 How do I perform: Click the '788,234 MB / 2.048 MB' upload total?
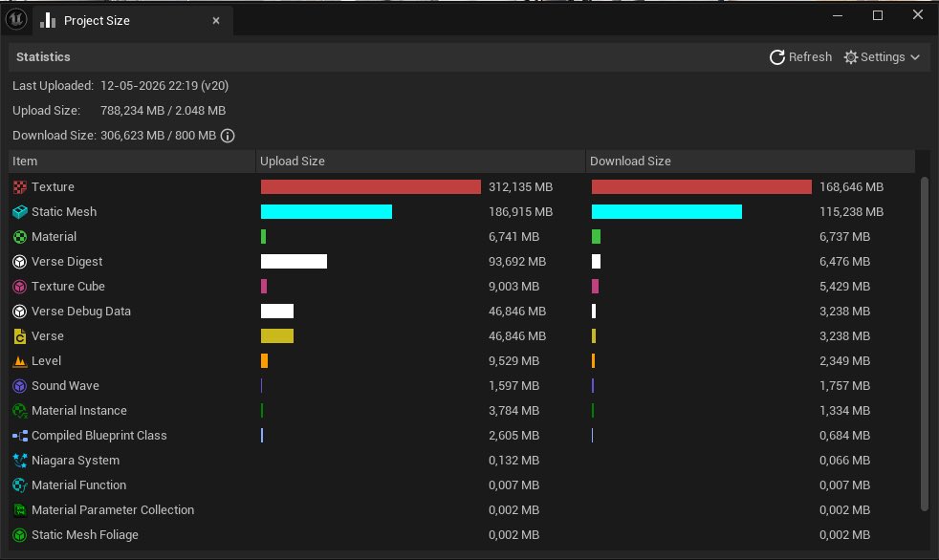163,111
